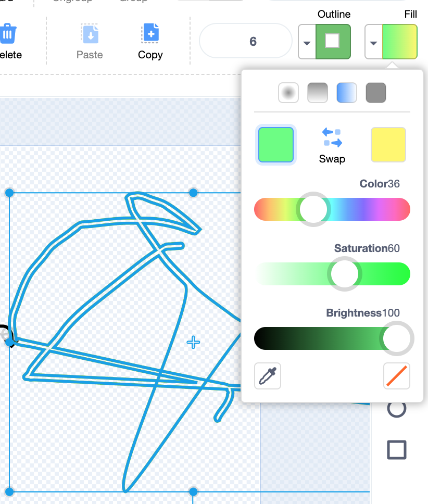Click the top-middle selection handle
The width and height of the screenshot is (428, 504).
click(x=193, y=193)
